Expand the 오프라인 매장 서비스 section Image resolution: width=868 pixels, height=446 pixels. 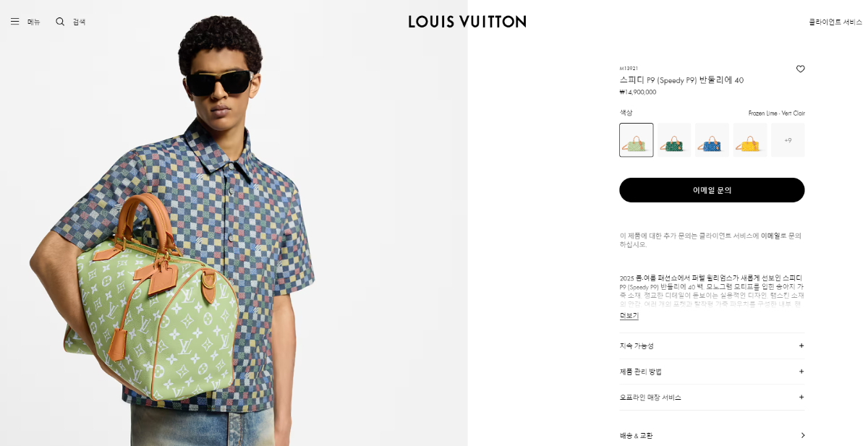tap(712, 397)
